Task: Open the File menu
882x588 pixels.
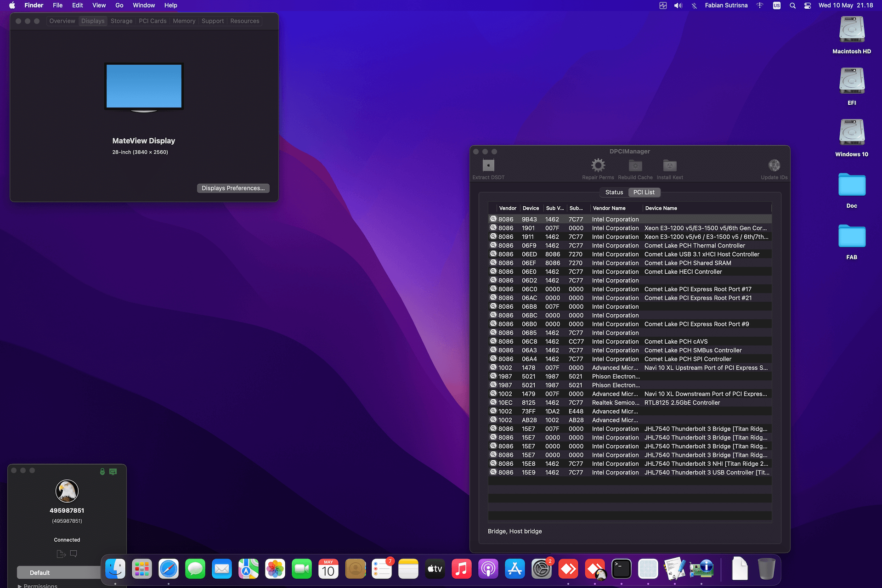Action: (x=57, y=6)
